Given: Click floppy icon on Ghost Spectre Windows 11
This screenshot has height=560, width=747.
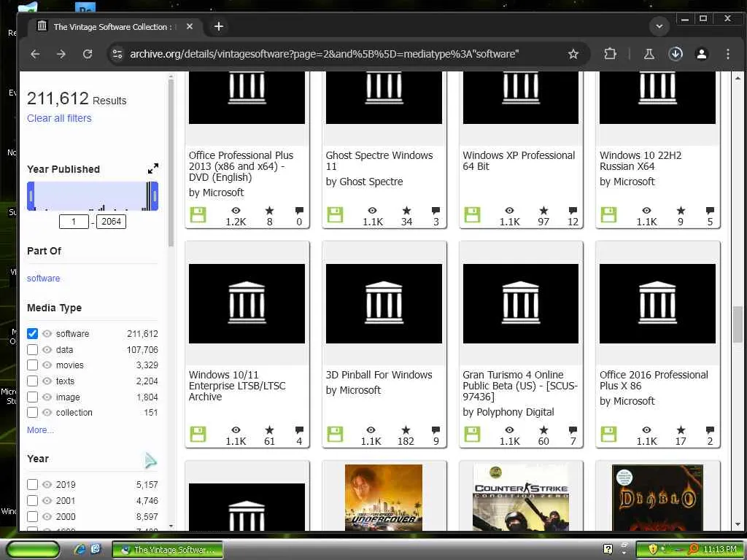Looking at the screenshot, I should click(335, 215).
